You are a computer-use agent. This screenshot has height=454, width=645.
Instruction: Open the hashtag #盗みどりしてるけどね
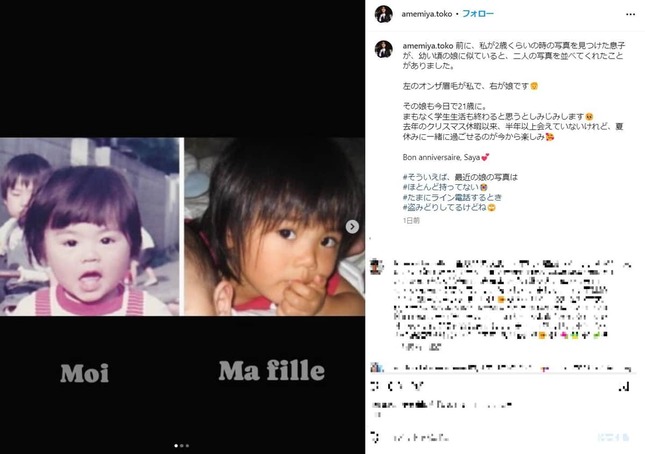coord(444,208)
